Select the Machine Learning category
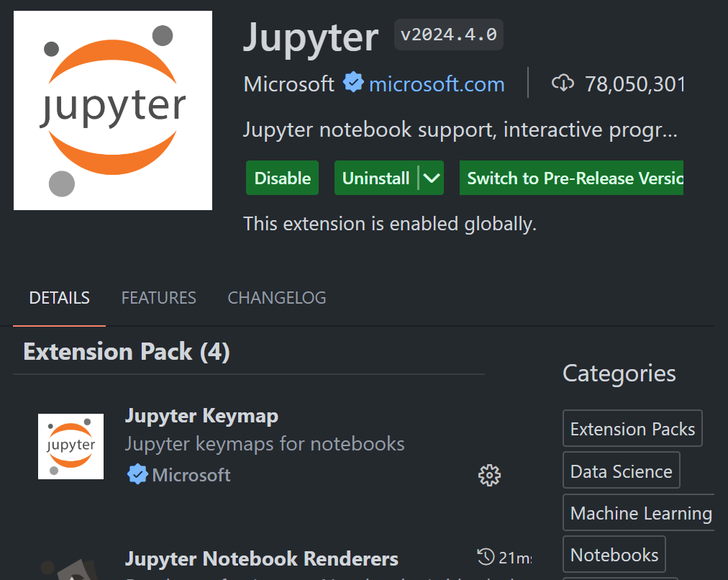The height and width of the screenshot is (580, 728). [x=639, y=512]
